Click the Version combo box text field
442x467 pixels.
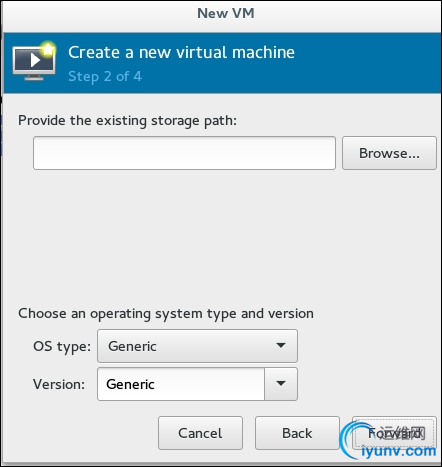[181, 384]
